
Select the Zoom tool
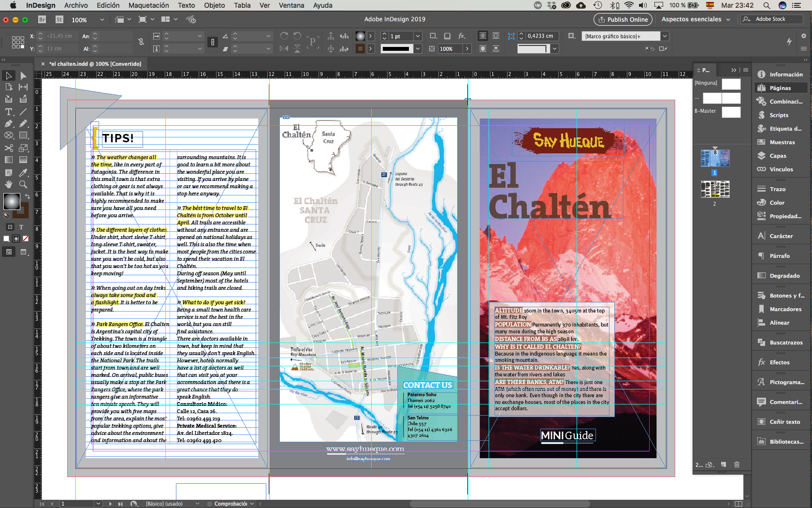point(23,184)
